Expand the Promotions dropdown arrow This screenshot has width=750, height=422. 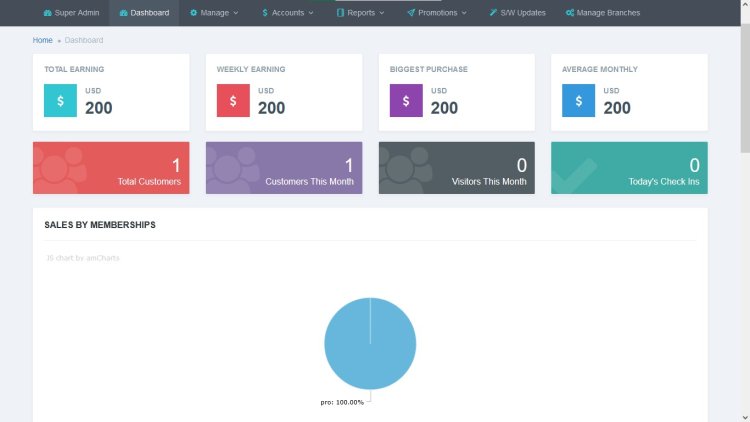[x=464, y=13]
